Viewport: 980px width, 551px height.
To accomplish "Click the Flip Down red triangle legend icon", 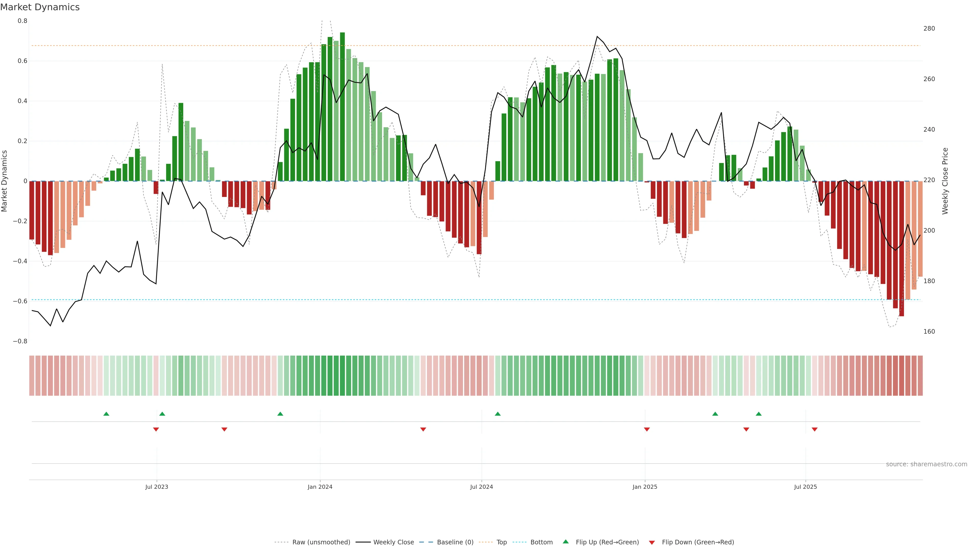I will tap(652, 542).
